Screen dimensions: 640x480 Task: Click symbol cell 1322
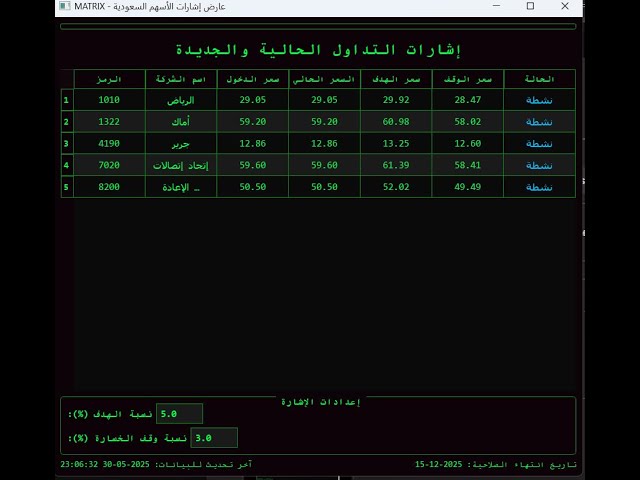point(109,122)
